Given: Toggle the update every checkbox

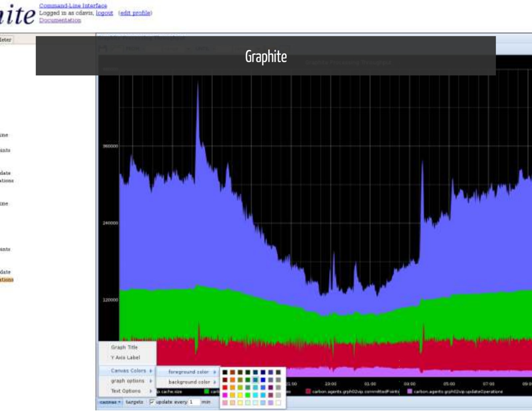Looking at the screenshot, I should pos(152,402).
